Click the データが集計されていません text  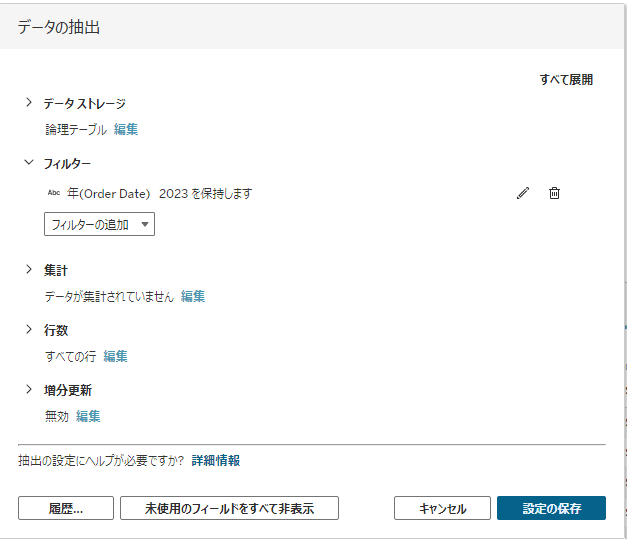[110, 296]
